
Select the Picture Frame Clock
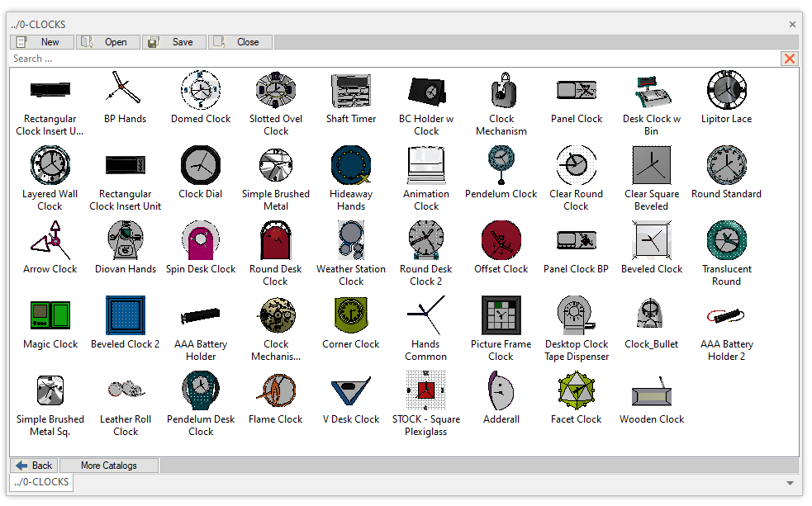click(501, 314)
